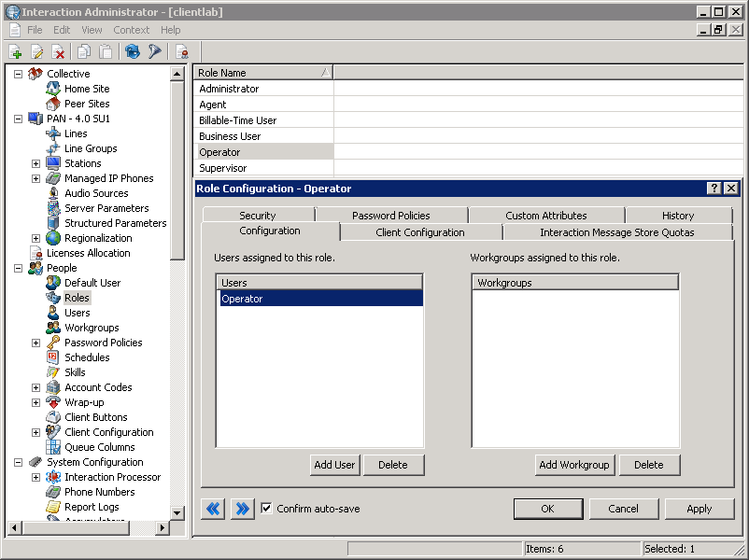The height and width of the screenshot is (560, 749).
Task: Navigate back using the double left arrows
Action: coord(212,508)
